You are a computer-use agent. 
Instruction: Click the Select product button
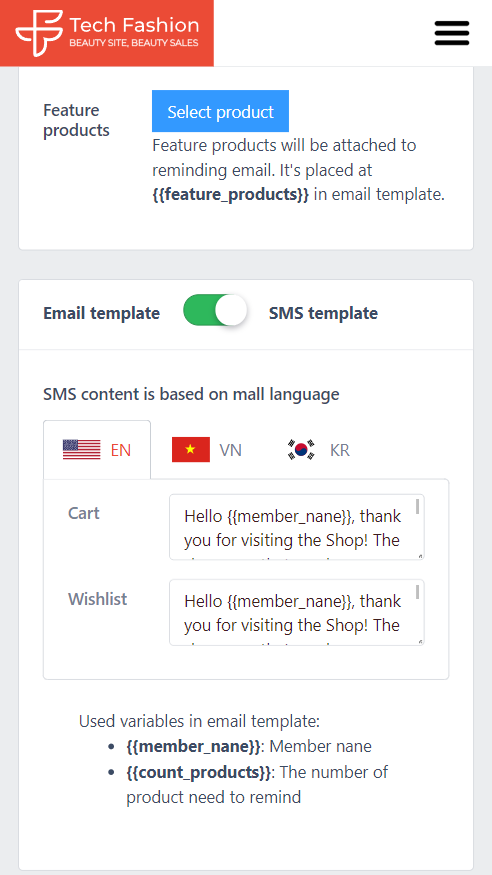(220, 111)
